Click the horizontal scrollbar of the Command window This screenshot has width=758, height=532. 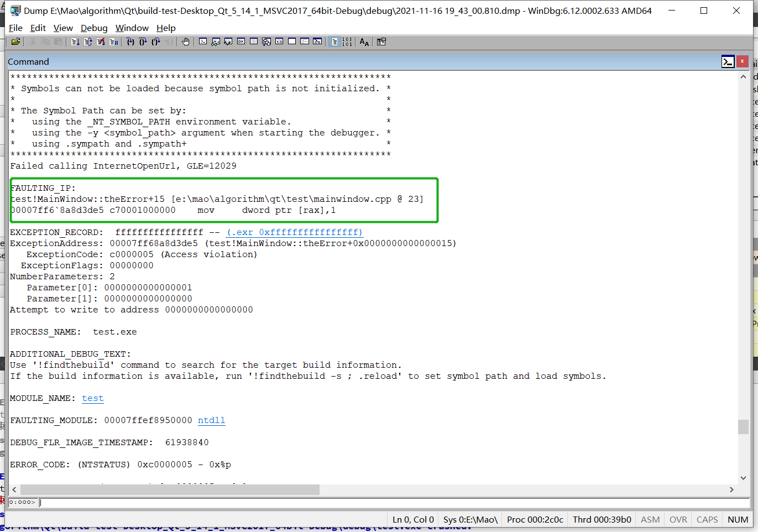pos(166,489)
